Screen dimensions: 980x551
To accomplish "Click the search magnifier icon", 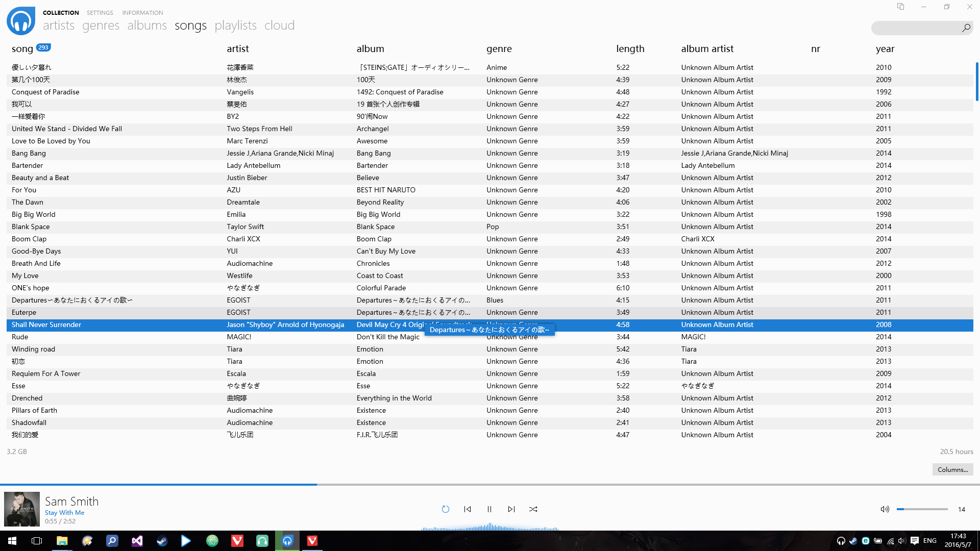I will point(966,28).
